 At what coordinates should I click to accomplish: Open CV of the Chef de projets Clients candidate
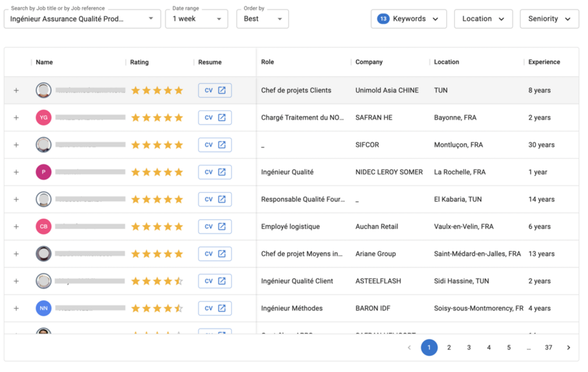(214, 90)
